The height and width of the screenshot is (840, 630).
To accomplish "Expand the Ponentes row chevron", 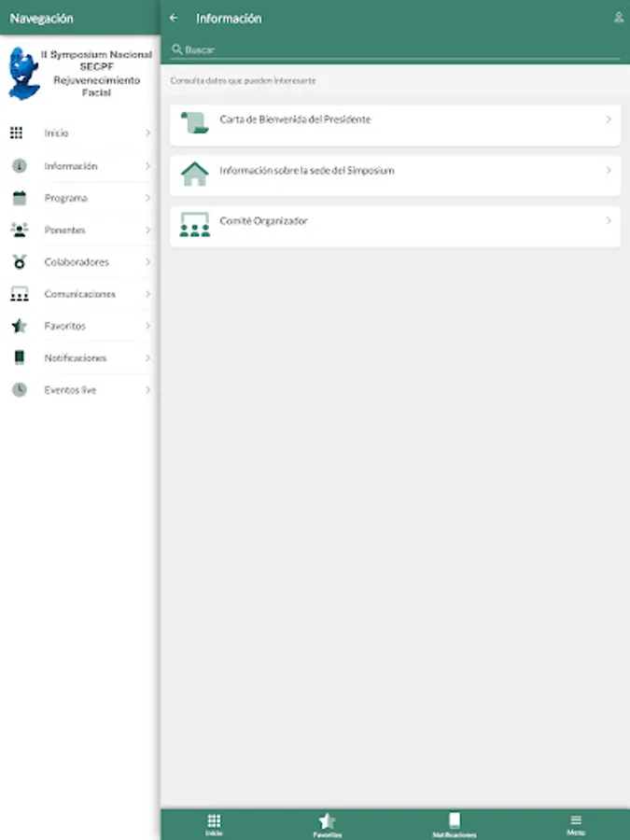I will 147,230.
